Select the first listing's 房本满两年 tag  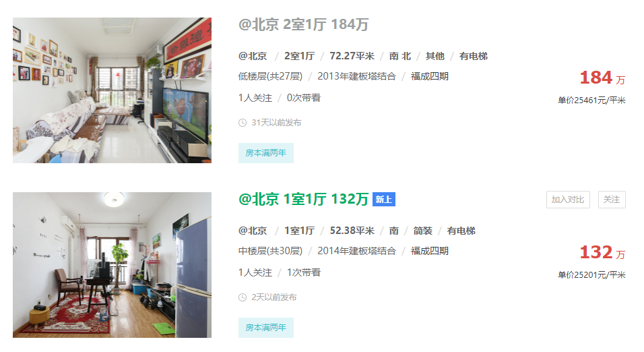[x=265, y=153]
